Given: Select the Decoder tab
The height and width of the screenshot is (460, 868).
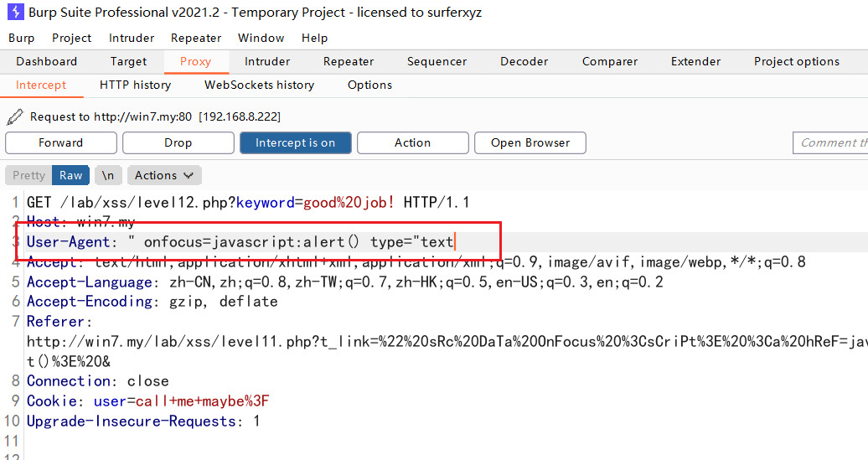Looking at the screenshot, I should point(524,61).
